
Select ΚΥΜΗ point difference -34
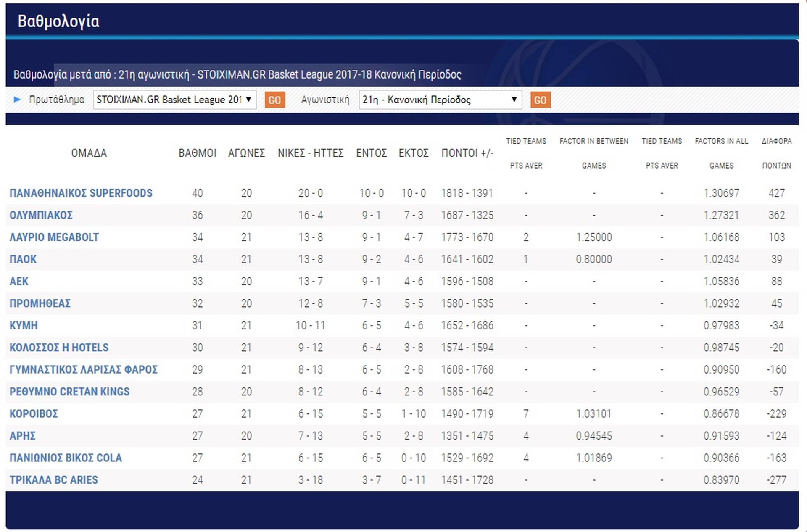(x=777, y=326)
